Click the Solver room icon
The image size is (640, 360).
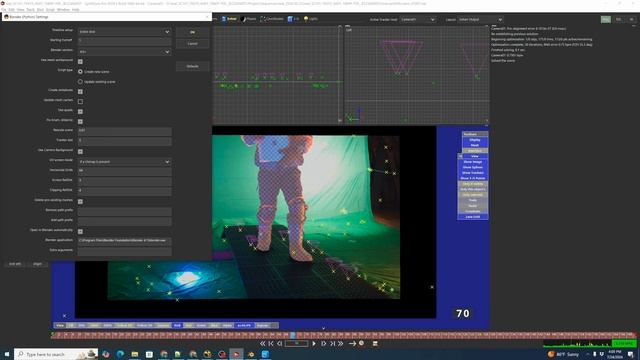[224, 19]
